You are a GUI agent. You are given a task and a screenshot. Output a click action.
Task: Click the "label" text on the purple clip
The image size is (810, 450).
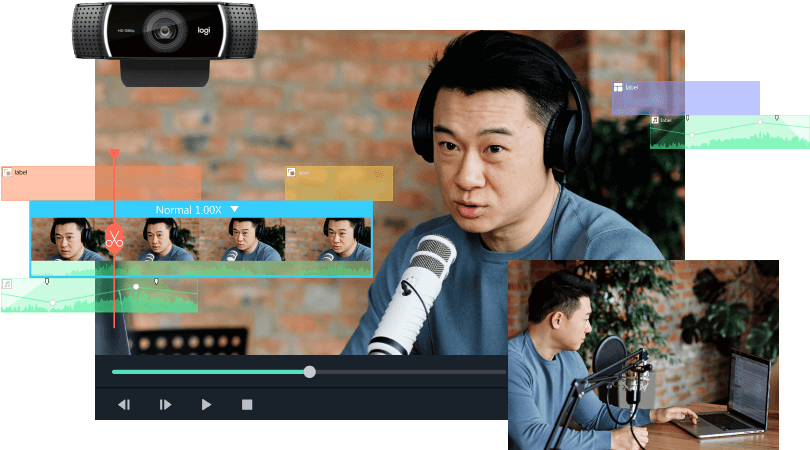click(x=632, y=87)
